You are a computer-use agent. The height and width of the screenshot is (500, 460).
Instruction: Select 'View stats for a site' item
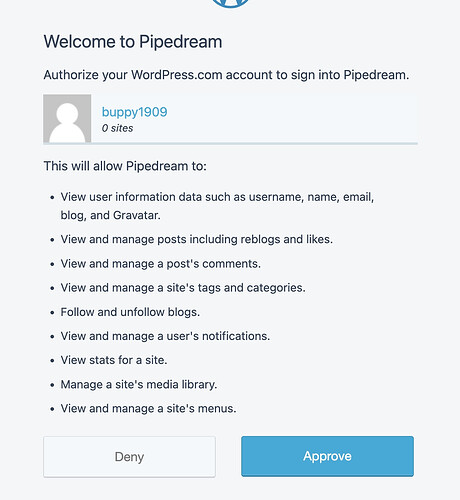pos(114,360)
